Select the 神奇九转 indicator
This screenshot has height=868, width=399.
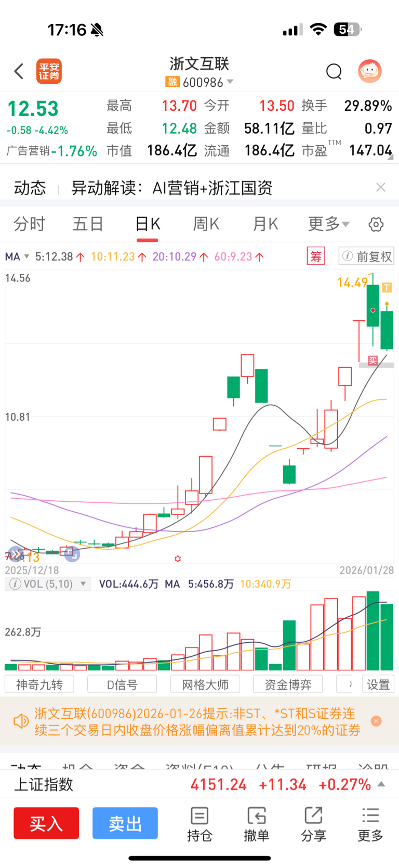coord(39,684)
